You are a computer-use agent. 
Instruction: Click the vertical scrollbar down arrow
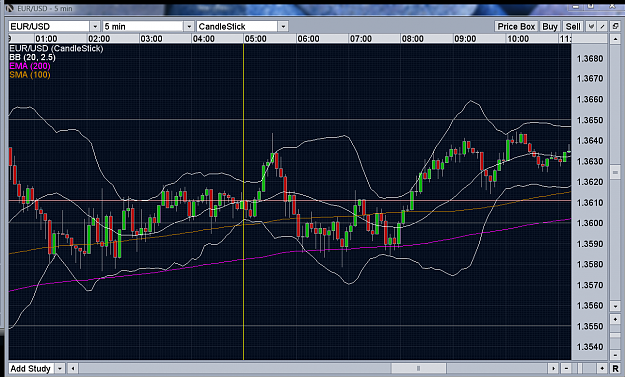pyautogui.click(x=615, y=306)
